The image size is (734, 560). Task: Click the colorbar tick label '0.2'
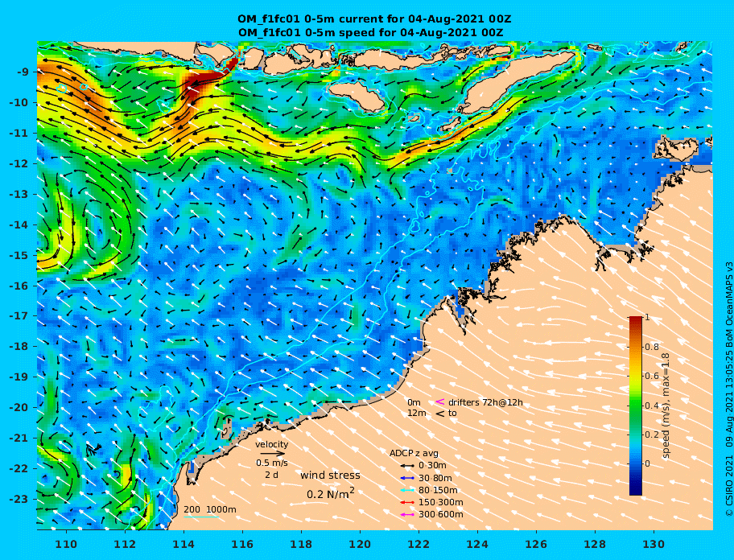coord(652,434)
